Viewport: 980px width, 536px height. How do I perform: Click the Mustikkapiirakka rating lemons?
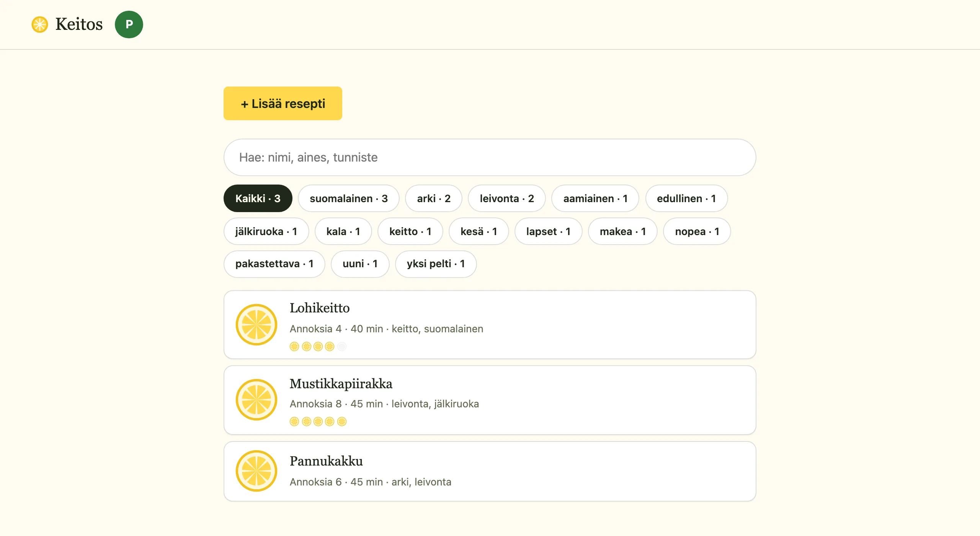click(318, 422)
